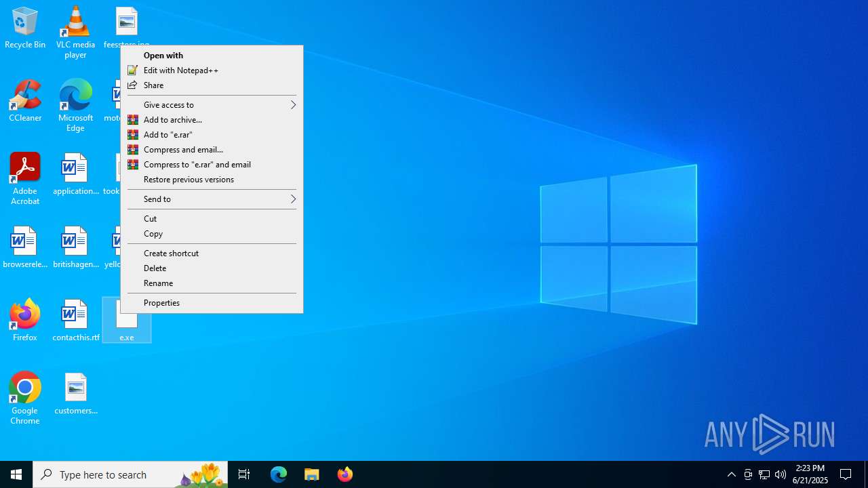Select the Google Chrome desktop shortcut

(25, 399)
